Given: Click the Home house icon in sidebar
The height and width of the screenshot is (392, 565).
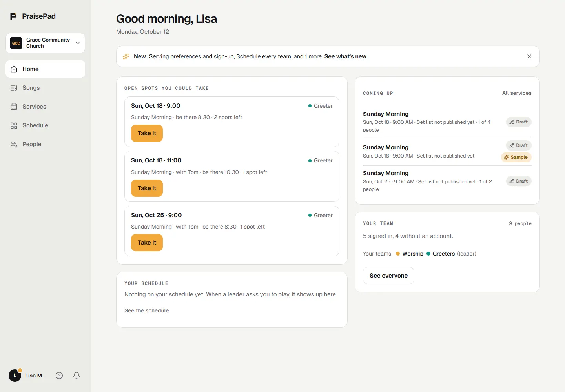Looking at the screenshot, I should click(14, 69).
